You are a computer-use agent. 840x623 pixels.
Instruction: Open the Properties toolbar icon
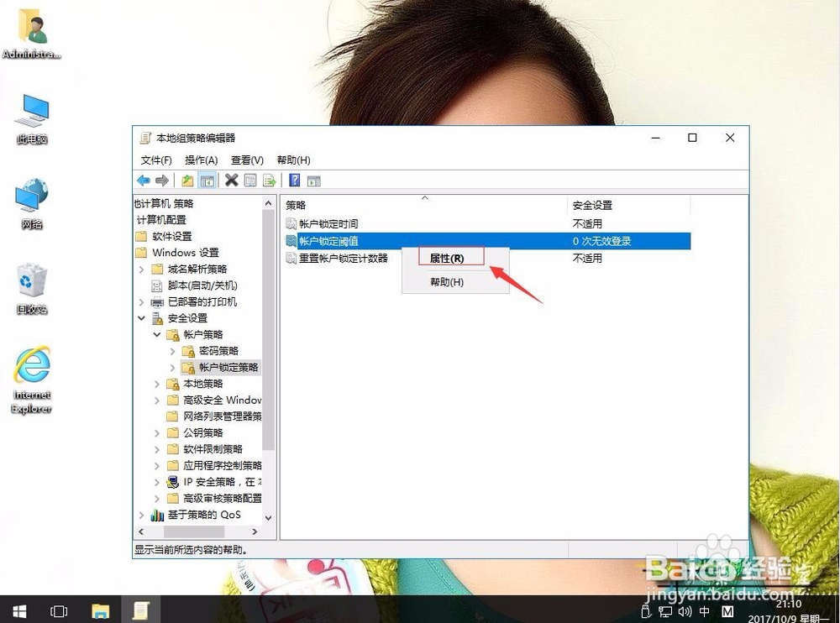click(x=250, y=180)
